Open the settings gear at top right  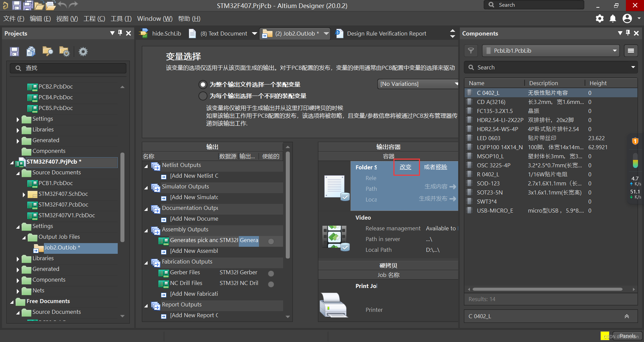tap(600, 18)
